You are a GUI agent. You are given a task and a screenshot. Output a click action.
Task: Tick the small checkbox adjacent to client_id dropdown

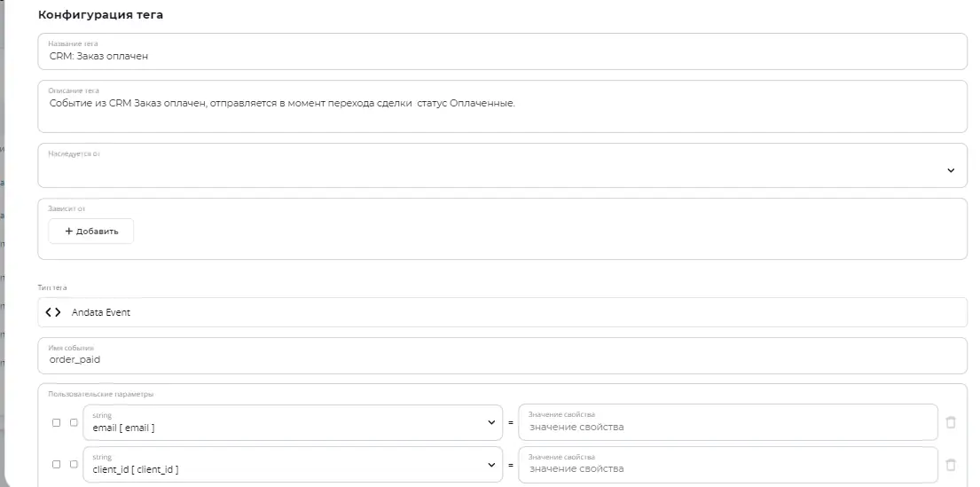pos(74,465)
